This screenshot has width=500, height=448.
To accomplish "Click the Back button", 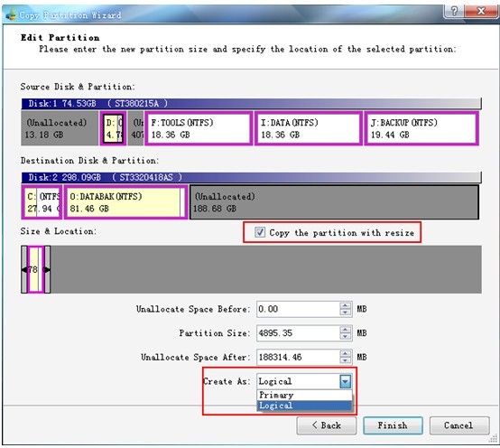I will pos(326,425).
